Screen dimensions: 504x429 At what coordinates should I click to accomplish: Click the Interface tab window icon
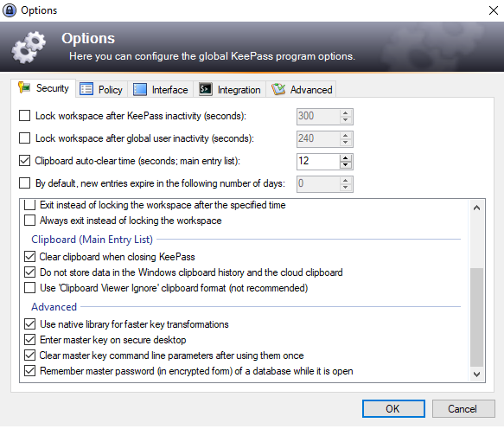pyautogui.click(x=140, y=89)
